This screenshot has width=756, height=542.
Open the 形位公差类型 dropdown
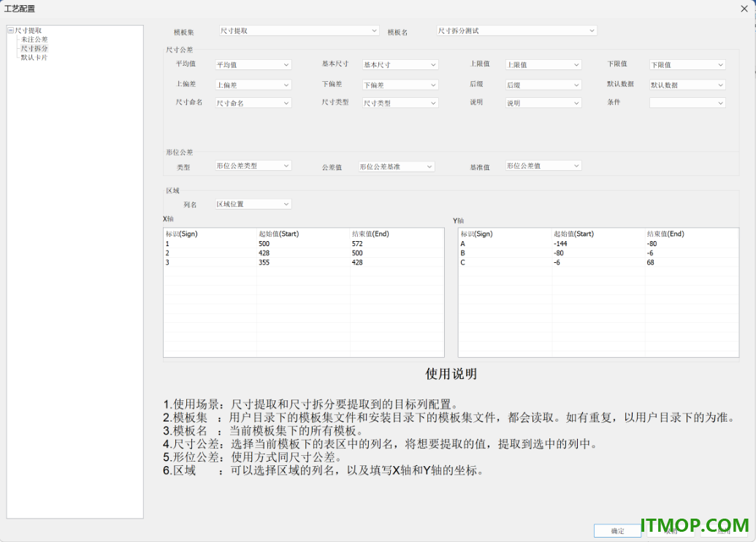point(253,166)
